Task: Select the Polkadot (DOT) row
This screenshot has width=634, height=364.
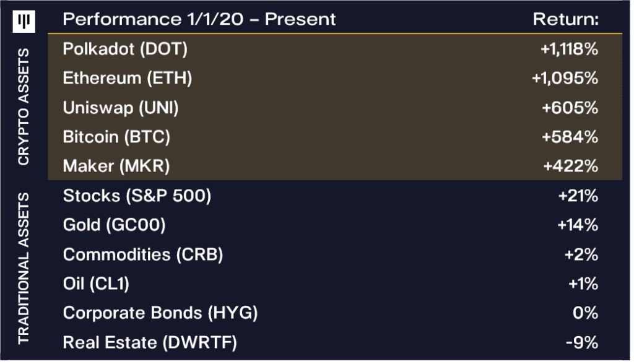Action: coord(125,49)
